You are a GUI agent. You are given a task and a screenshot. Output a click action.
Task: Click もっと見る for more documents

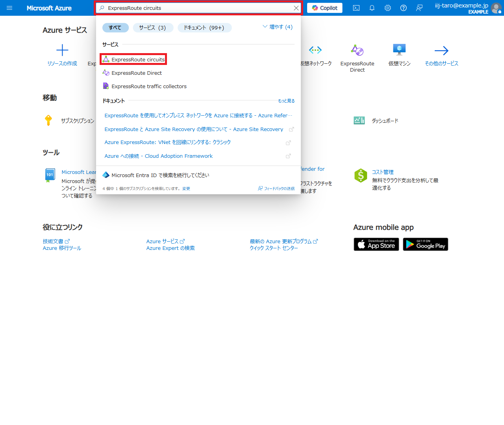click(286, 101)
